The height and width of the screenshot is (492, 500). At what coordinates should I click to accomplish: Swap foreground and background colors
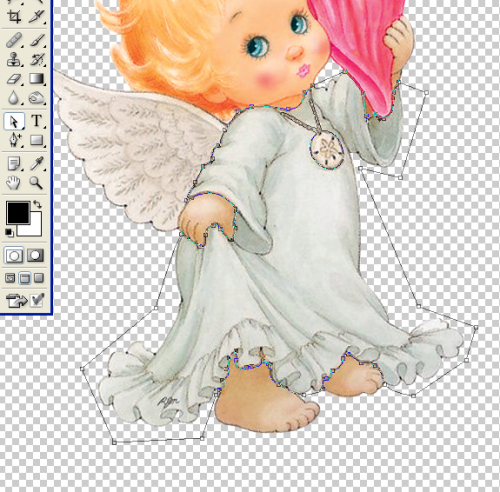(38, 204)
